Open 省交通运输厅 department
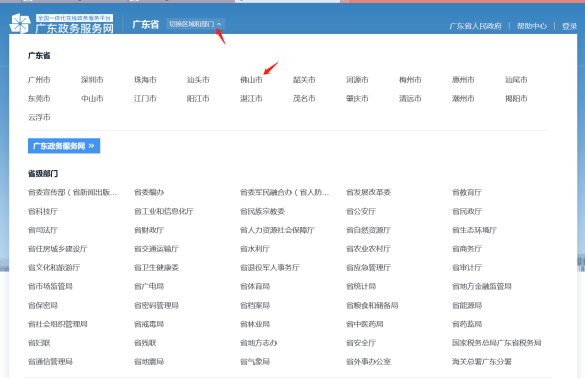The height and width of the screenshot is (379, 585). click(156, 249)
